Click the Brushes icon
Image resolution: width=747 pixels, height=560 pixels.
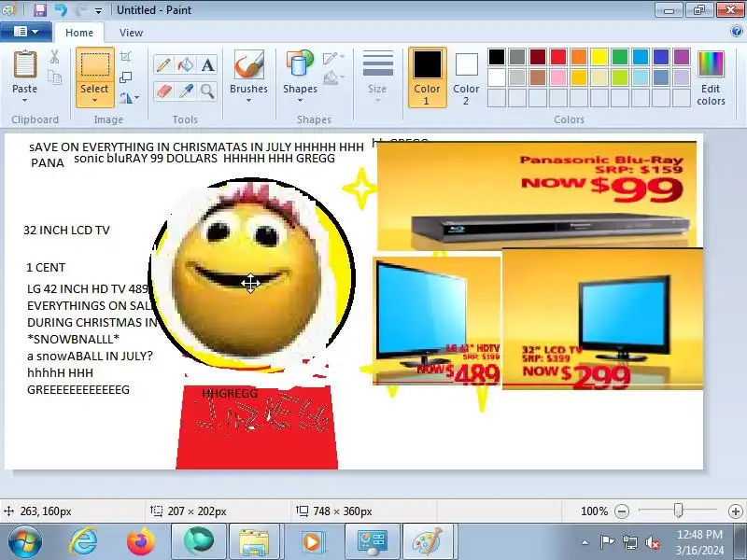(x=248, y=64)
